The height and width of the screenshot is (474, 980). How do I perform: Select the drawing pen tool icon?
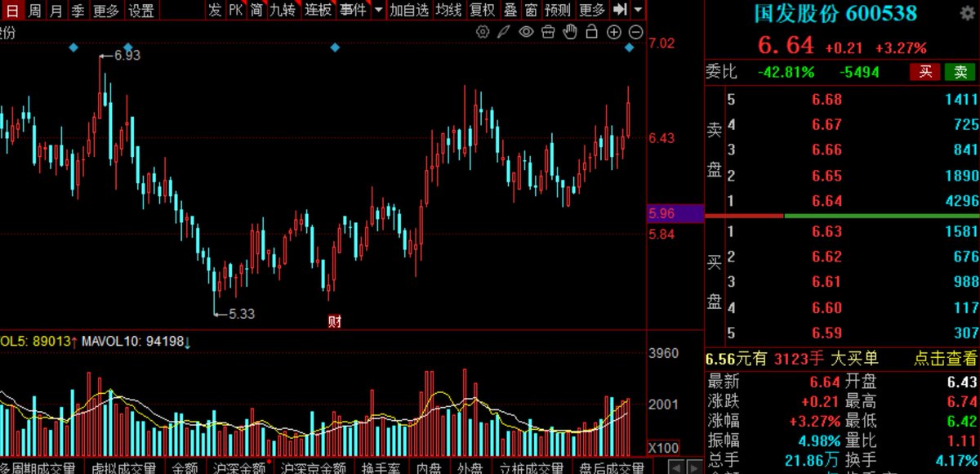(505, 32)
